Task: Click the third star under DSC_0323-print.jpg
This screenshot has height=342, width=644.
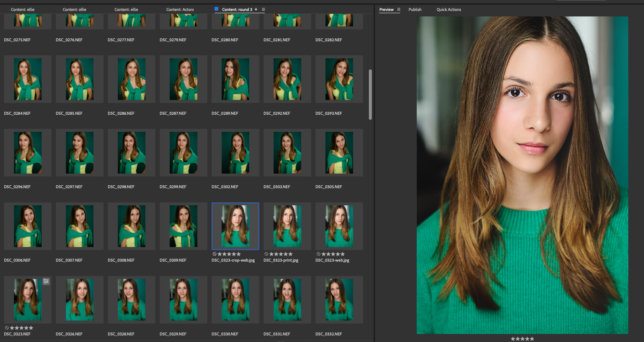Action: pos(280,254)
